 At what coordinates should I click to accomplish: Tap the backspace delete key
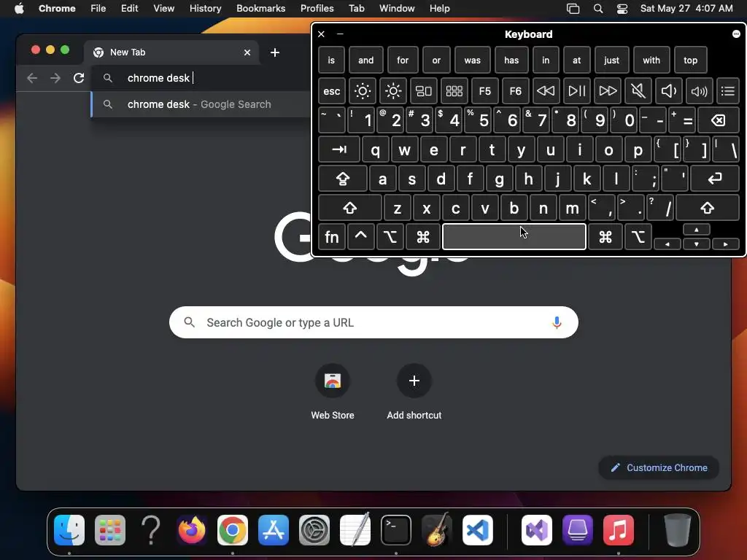click(x=719, y=120)
